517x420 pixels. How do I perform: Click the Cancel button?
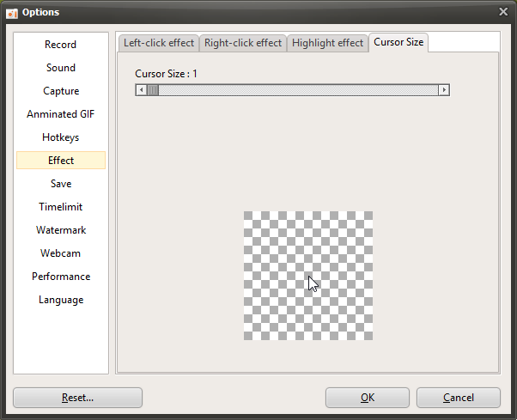tap(458, 398)
